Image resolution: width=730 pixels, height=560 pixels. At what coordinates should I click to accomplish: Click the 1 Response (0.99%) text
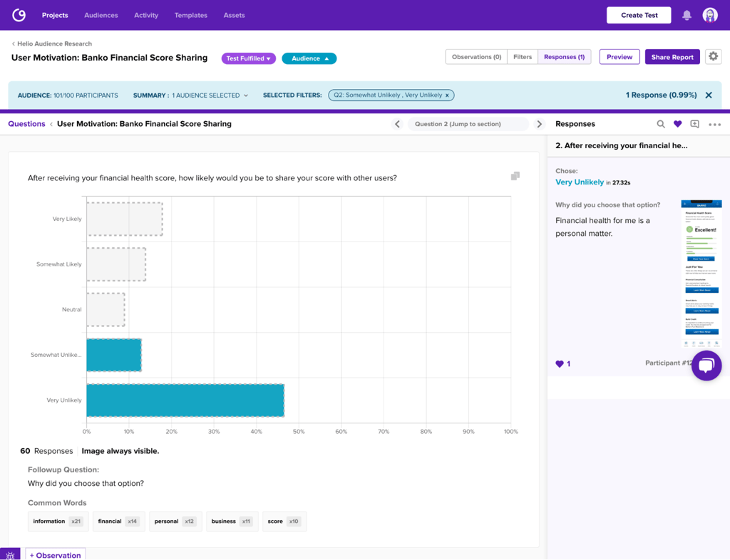661,95
